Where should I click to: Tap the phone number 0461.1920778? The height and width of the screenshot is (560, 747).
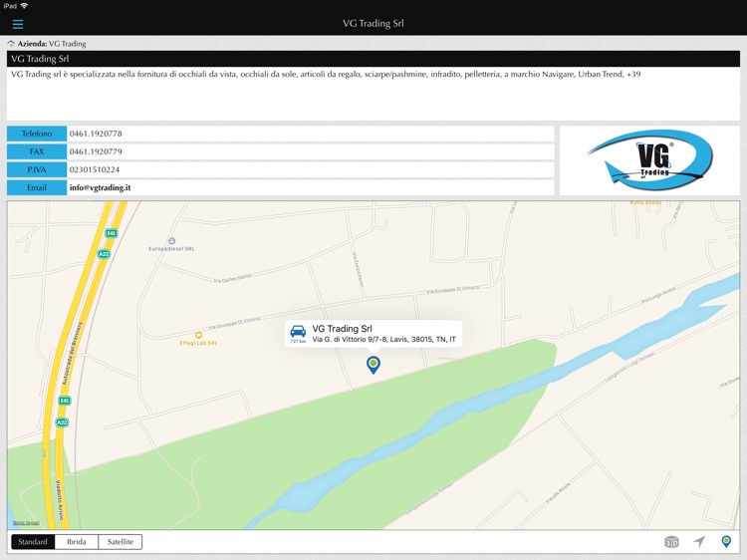96,134
